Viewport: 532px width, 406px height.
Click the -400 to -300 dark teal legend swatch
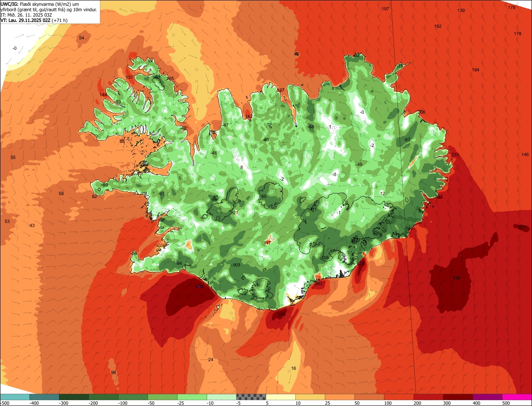coord(44,397)
